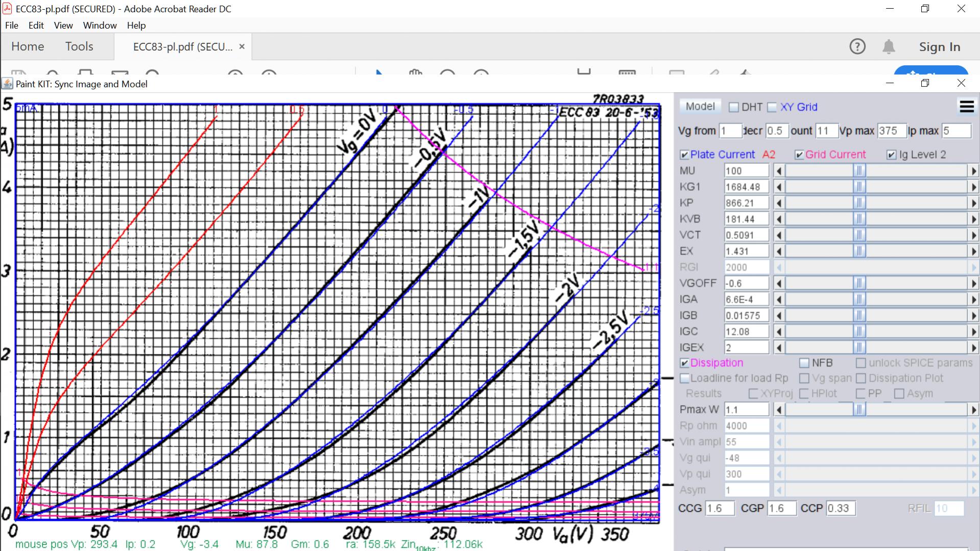Decrease EX with left arrow
The image size is (980, 551).
pyautogui.click(x=779, y=251)
